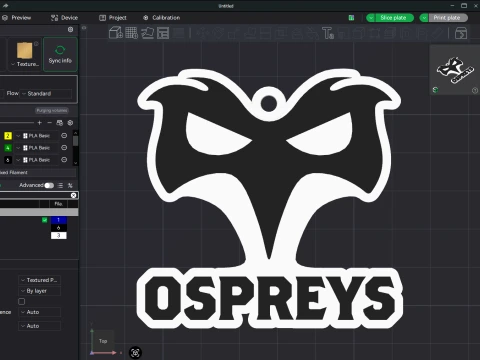The width and height of the screenshot is (480, 360).
Task: Open the filament settings gear icon
Action: tap(70, 123)
